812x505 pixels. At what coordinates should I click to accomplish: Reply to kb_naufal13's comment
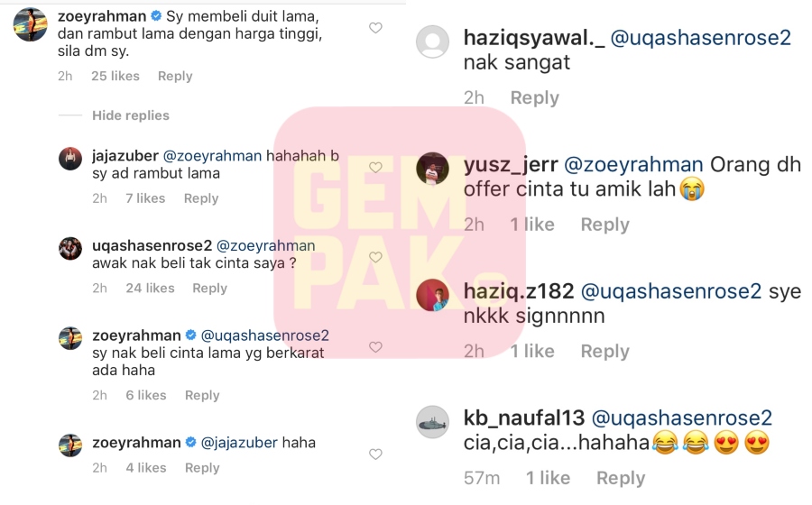tap(621, 478)
